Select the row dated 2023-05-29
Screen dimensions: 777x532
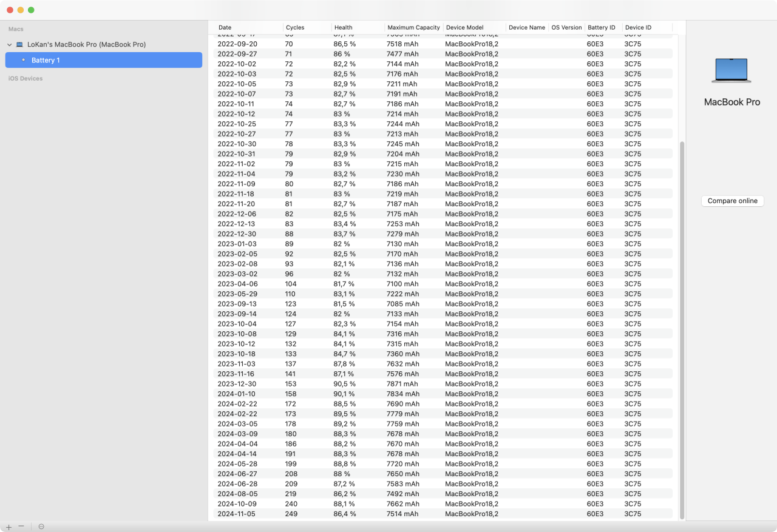[x=444, y=294]
